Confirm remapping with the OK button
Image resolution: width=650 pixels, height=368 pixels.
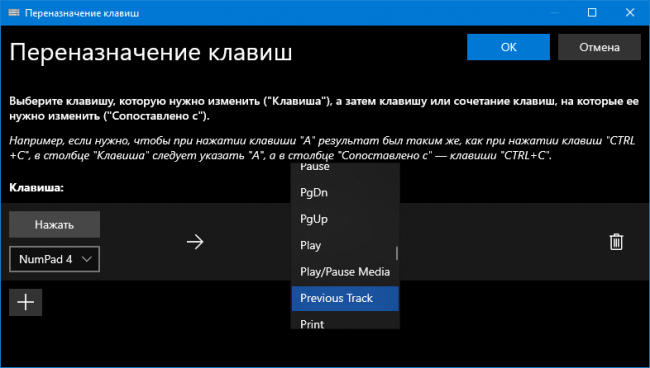click(x=508, y=47)
